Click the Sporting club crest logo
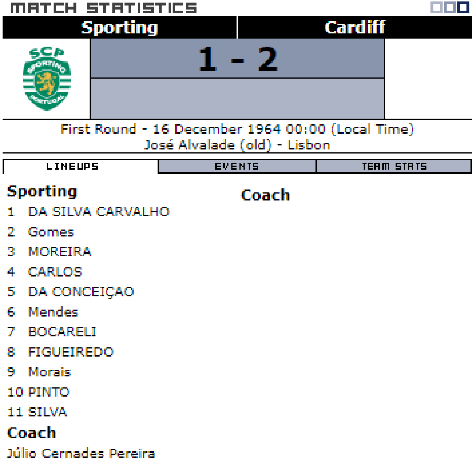Image resolution: width=476 pixels, height=466 pixels. click(46, 78)
